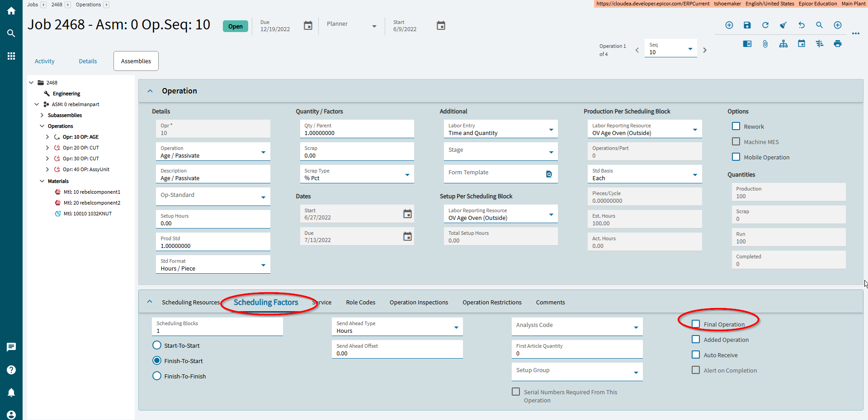868x420 pixels.
Task: Open the hierarchy tree icon in toolbar
Action: coord(783,44)
